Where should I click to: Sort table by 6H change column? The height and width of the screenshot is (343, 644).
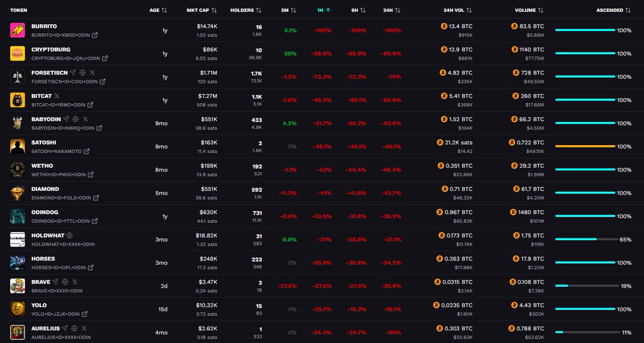(358, 10)
